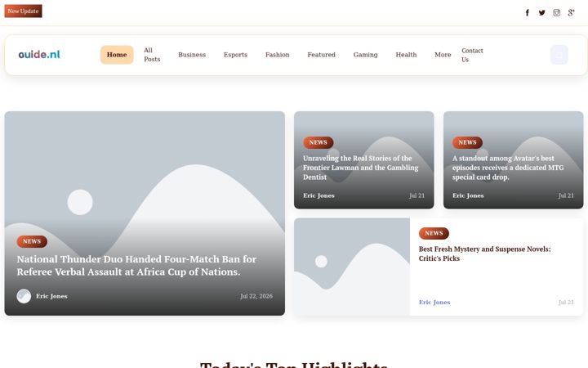Viewport: 588px width, 368px height.
Task: Click NEWS tag on Frontier Lawman card
Action: tap(318, 142)
